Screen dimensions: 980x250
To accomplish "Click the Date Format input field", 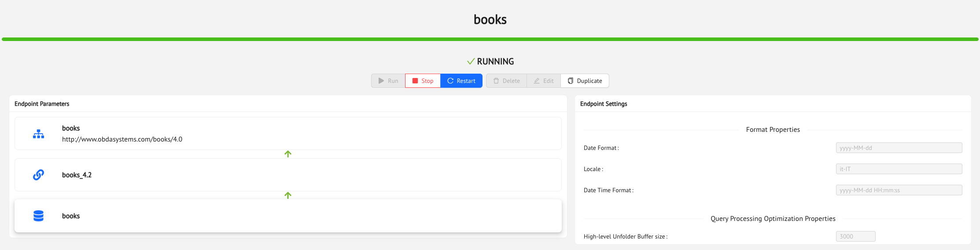I will [899, 148].
